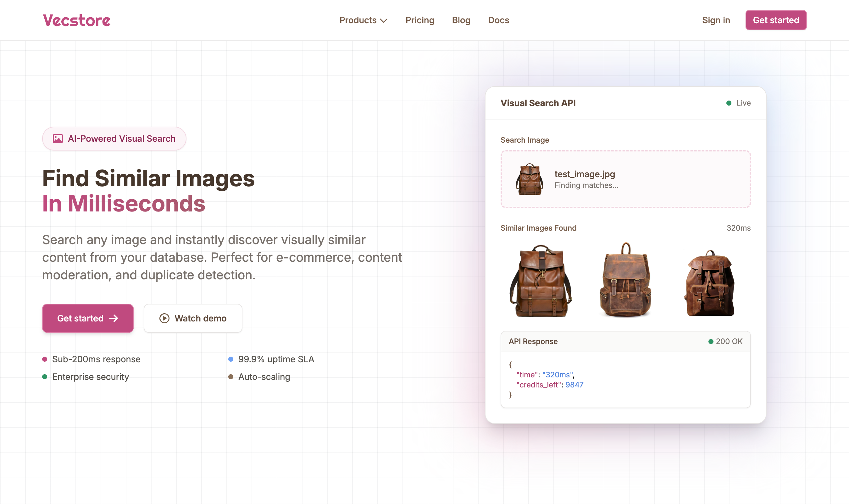Viewport: 849px width, 504px height.
Task: Click the hero Get started button with arrow
Action: coord(88,318)
